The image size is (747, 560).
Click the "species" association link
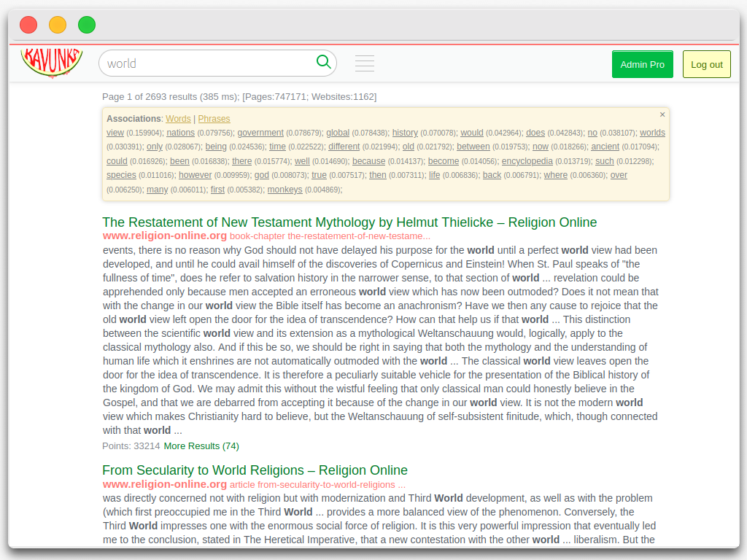click(121, 175)
